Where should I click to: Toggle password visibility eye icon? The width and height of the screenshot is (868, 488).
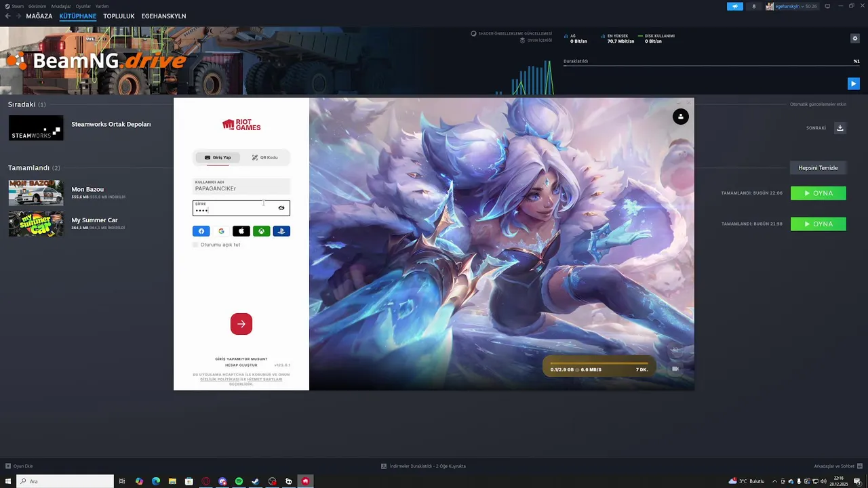[281, 208]
